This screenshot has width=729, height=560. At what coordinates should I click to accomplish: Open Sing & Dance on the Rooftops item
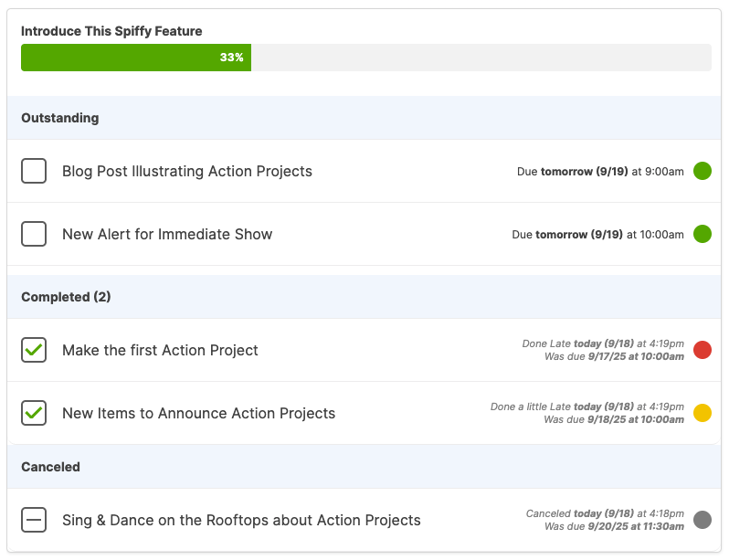point(241,520)
